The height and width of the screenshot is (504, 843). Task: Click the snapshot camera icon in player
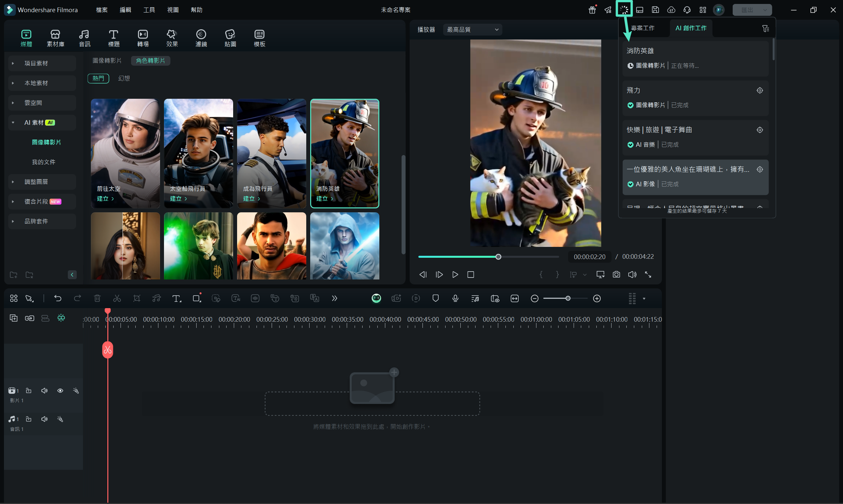click(x=616, y=275)
